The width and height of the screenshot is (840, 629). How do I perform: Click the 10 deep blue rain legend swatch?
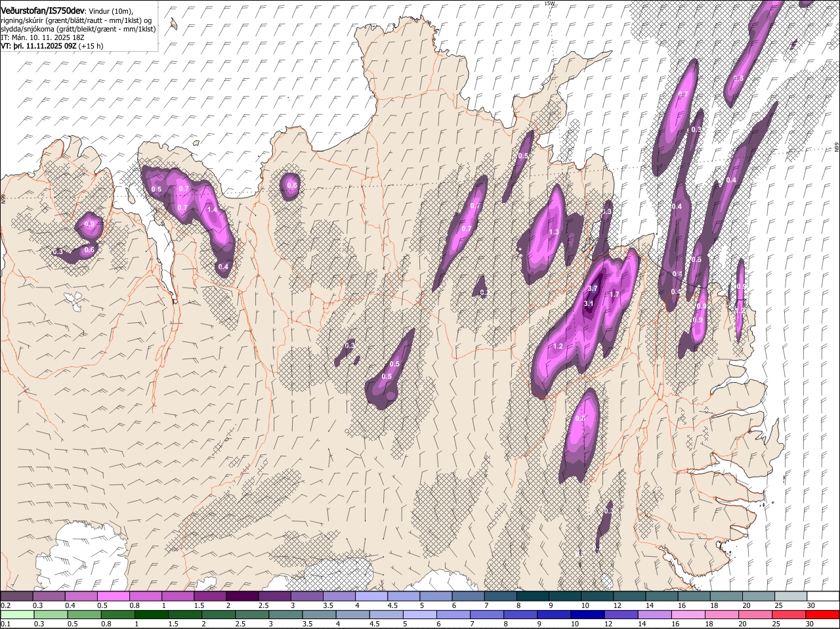coord(587,615)
